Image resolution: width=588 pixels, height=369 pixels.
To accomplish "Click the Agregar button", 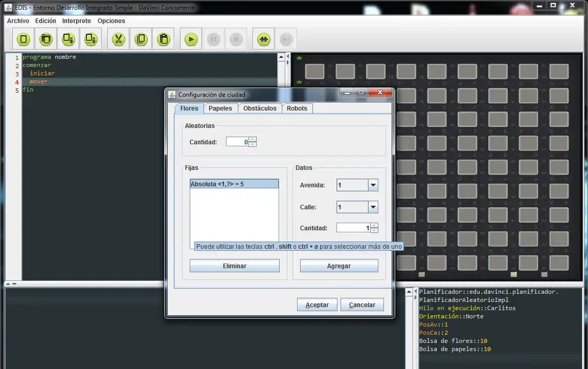I will (x=339, y=266).
